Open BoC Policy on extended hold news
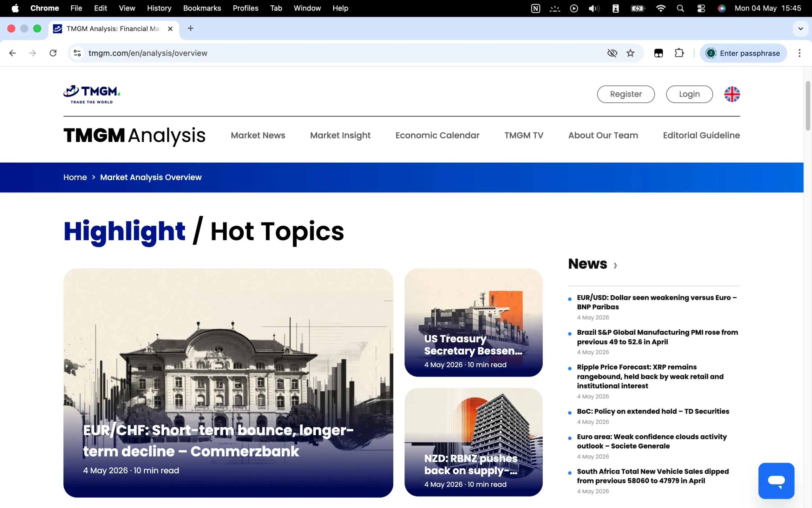812x508 pixels. pos(653,411)
